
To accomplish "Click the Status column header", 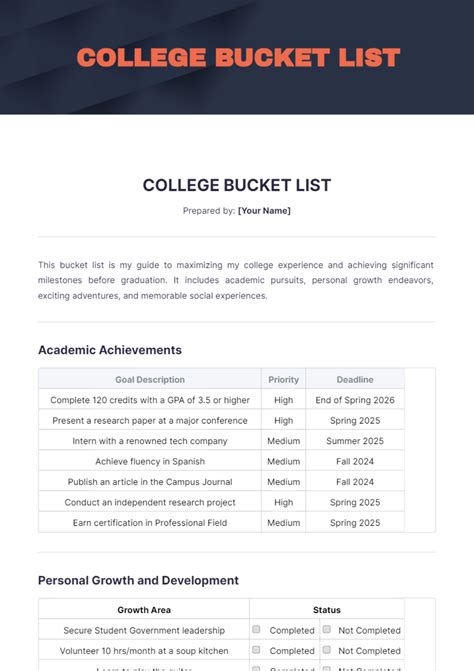I will pos(327,610).
